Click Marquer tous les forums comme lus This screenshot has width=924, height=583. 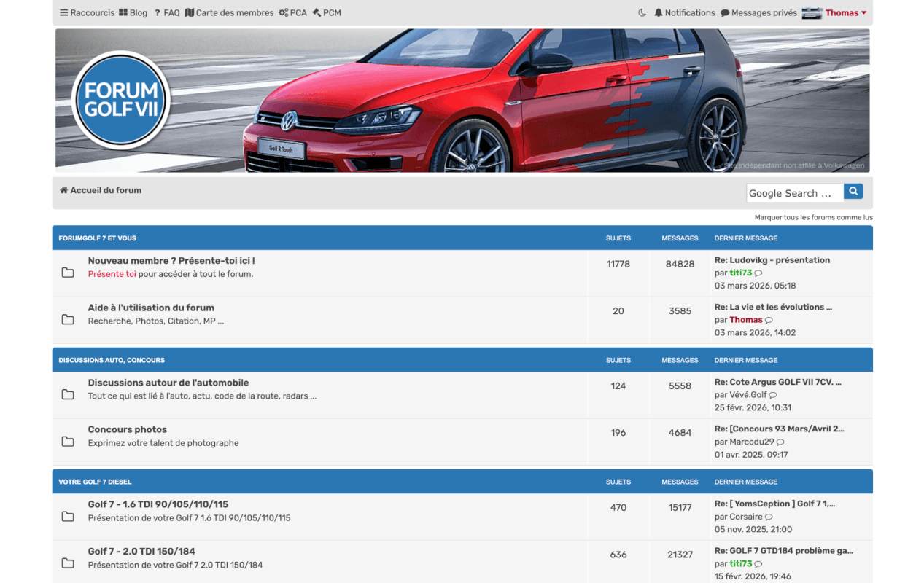tap(813, 217)
